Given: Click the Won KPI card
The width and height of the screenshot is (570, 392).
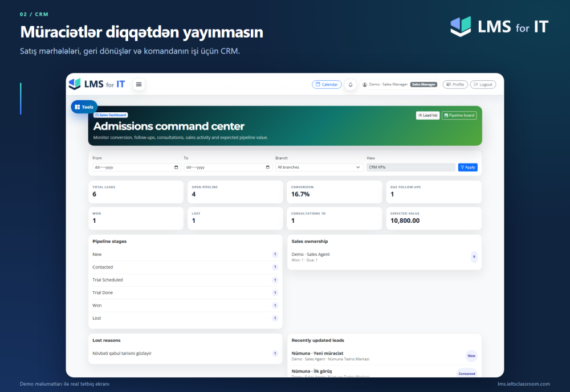Looking at the screenshot, I should click(136, 218).
